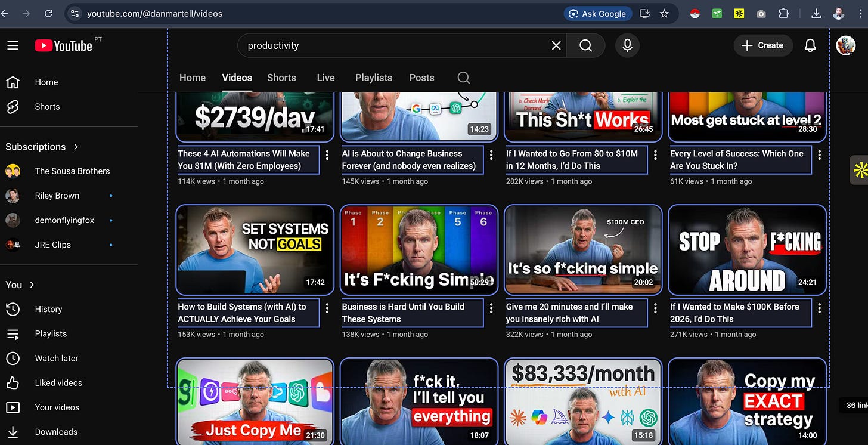
Task: Play the Just Copy Me thumbnail
Action: [x=255, y=401]
